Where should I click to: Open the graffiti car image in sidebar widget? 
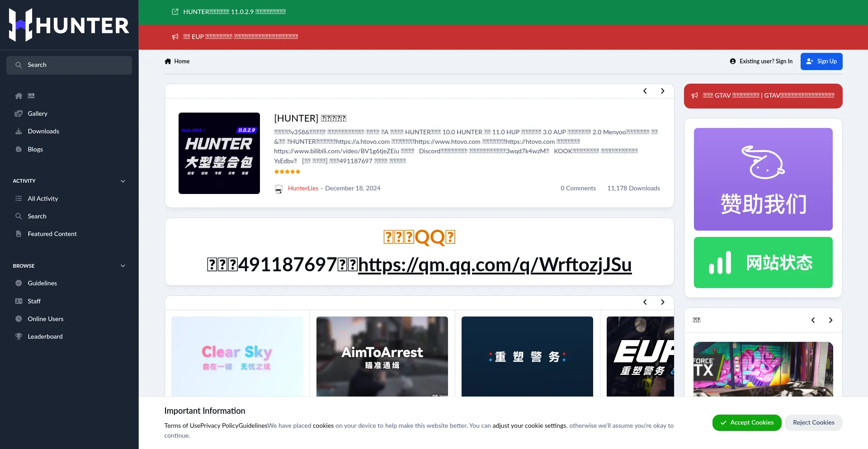coord(763,369)
